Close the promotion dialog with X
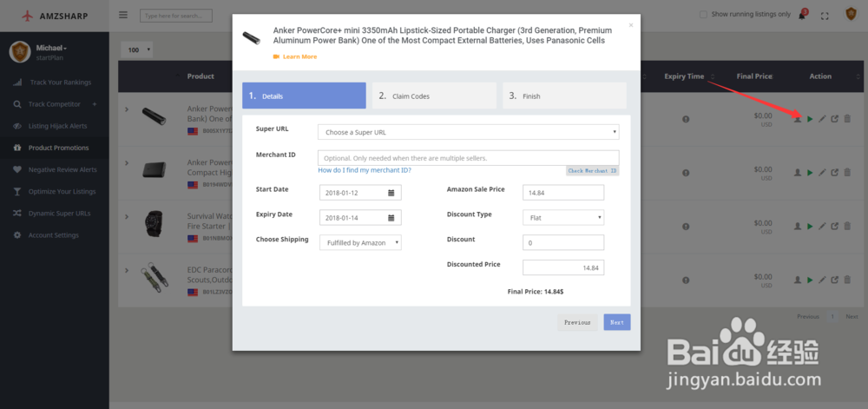This screenshot has height=409, width=868. click(631, 25)
